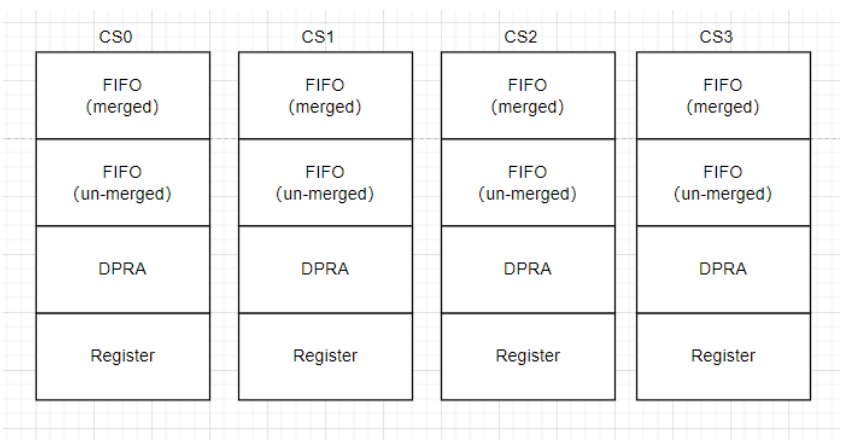Image resolution: width=842 pixels, height=444 pixels.
Task: Select the FIFO (un-merged) block in CS0
Action: (x=123, y=183)
